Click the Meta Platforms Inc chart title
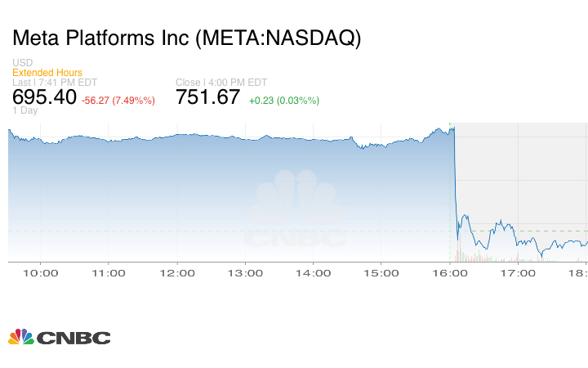 coord(186,38)
